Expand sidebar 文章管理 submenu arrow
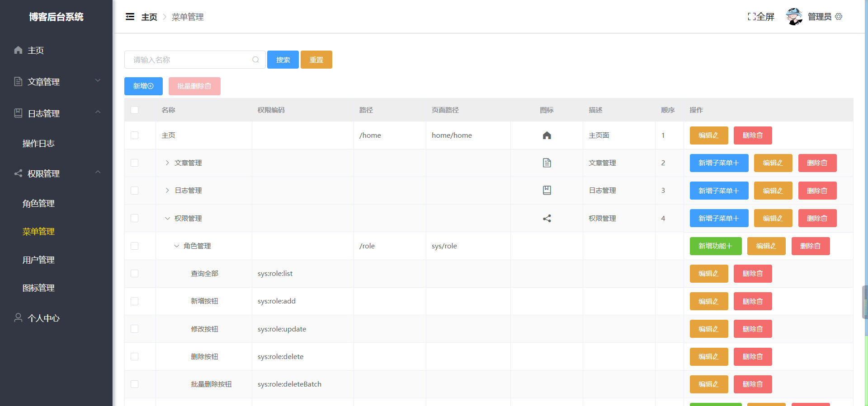This screenshot has width=868, height=406. pos(98,80)
